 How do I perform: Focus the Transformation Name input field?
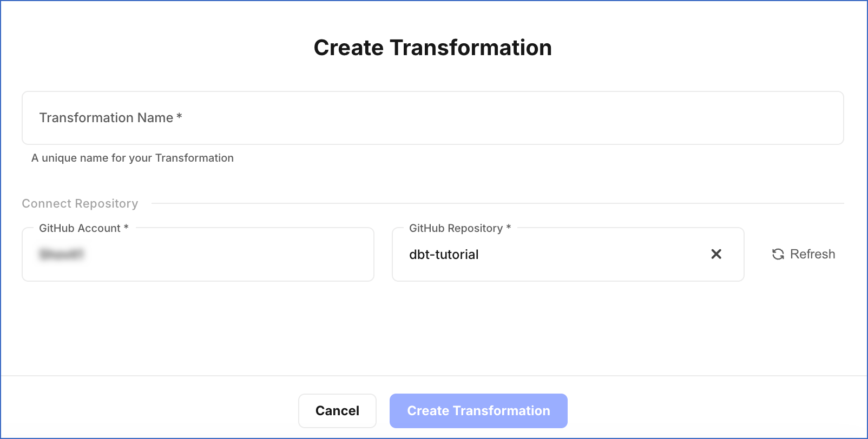(433, 118)
